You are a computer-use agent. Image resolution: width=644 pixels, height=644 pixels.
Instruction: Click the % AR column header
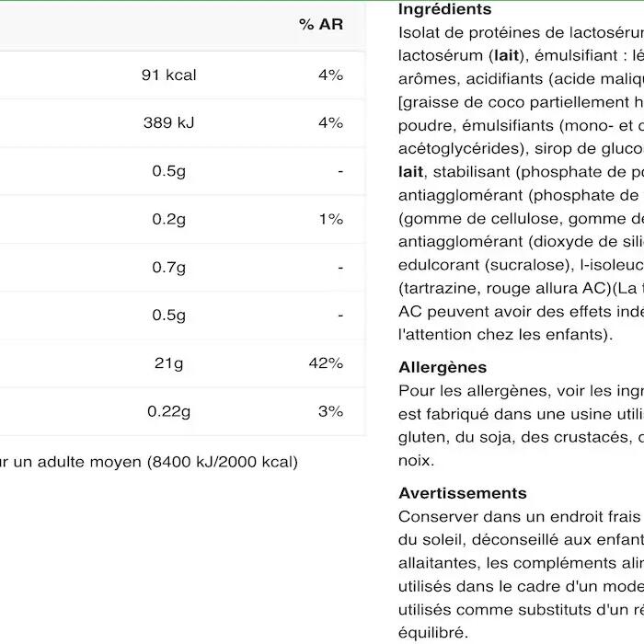[321, 24]
